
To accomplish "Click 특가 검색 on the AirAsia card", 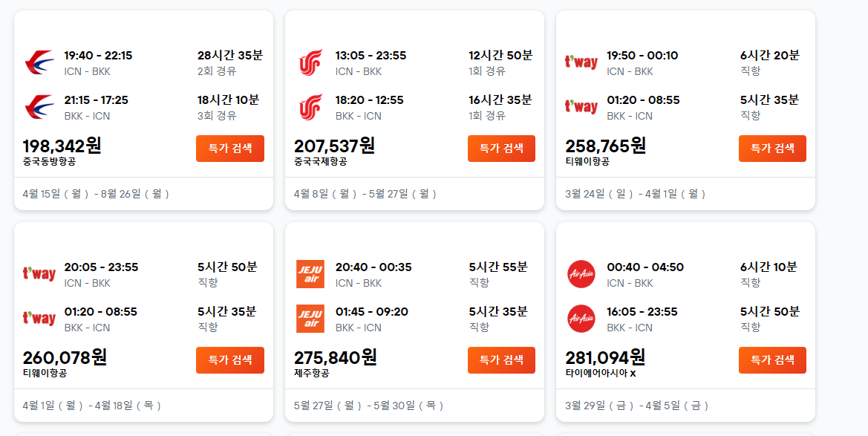I will pos(771,360).
